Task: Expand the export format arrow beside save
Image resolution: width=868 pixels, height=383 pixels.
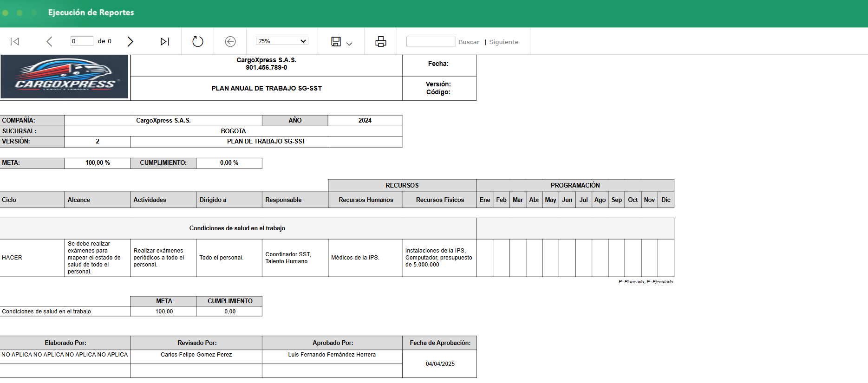Action: pyautogui.click(x=349, y=44)
